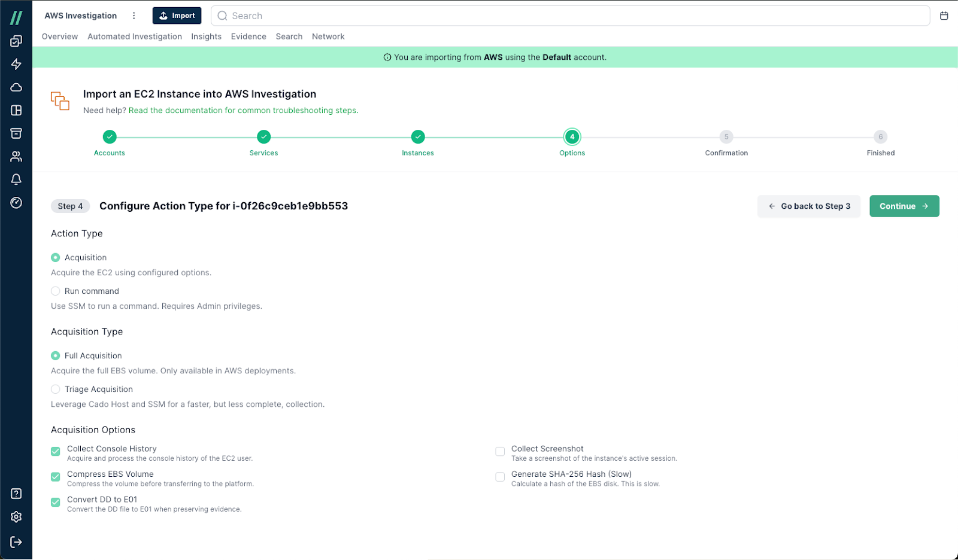The image size is (958, 560).
Task: Click the AWS Investigation title
Action: pyautogui.click(x=81, y=16)
